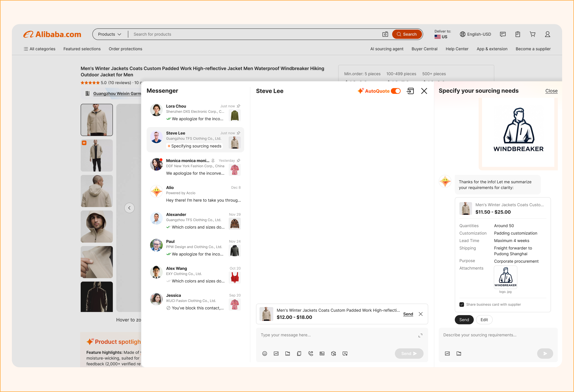Attach image in Steve Lee chat toolbar
The image size is (574, 392).
point(276,353)
